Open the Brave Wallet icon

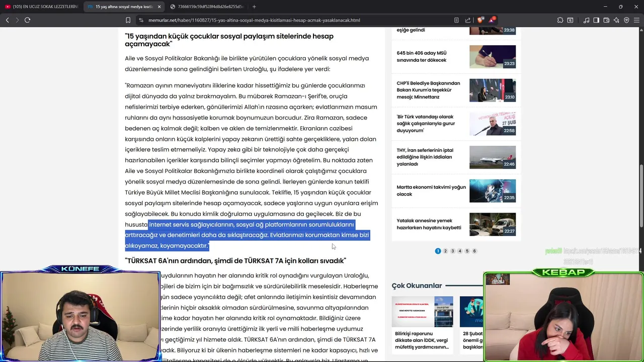coord(606,20)
